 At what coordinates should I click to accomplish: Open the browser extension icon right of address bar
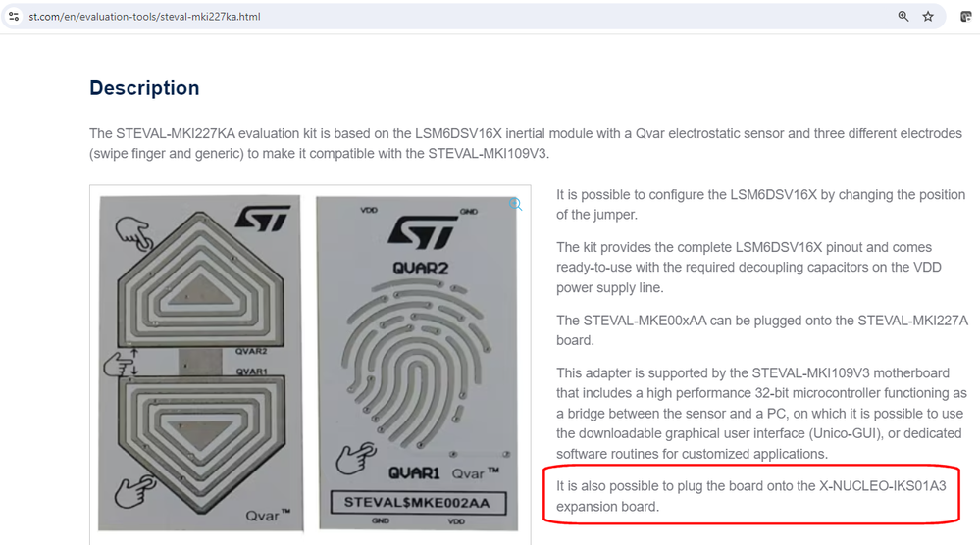[x=965, y=17]
